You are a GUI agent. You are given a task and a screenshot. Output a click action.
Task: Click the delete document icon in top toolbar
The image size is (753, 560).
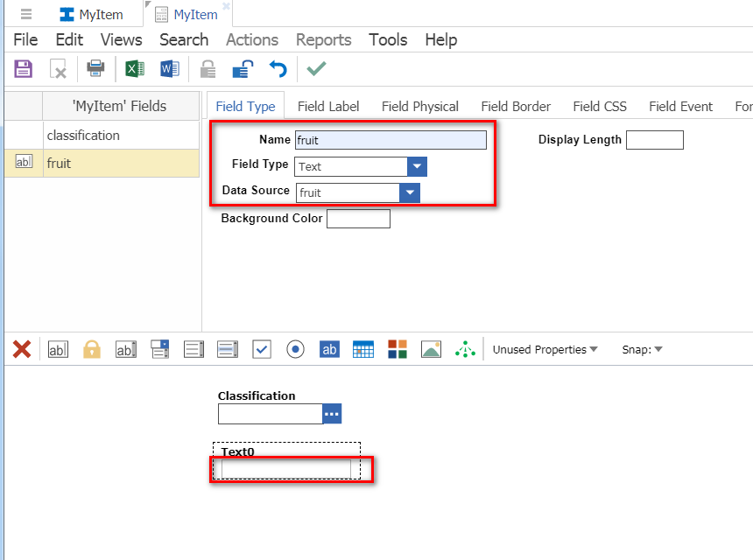pos(58,69)
